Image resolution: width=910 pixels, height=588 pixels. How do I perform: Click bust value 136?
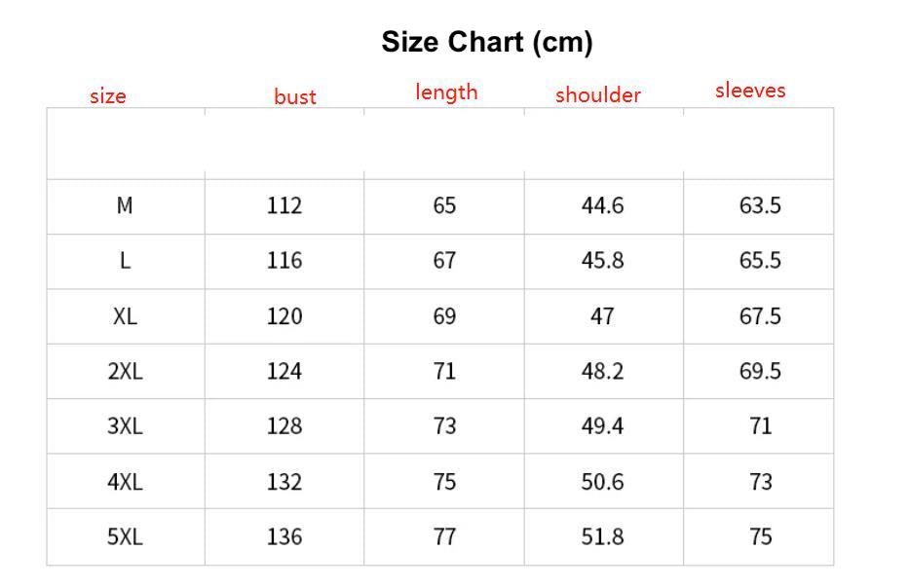click(284, 536)
